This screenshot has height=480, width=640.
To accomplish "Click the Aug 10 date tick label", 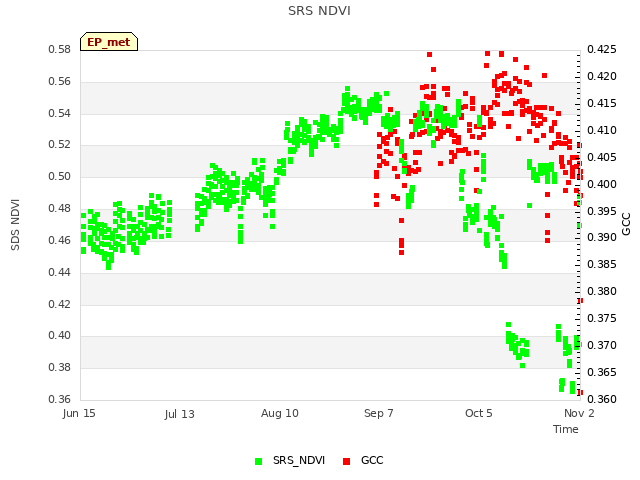I will click(x=280, y=413).
